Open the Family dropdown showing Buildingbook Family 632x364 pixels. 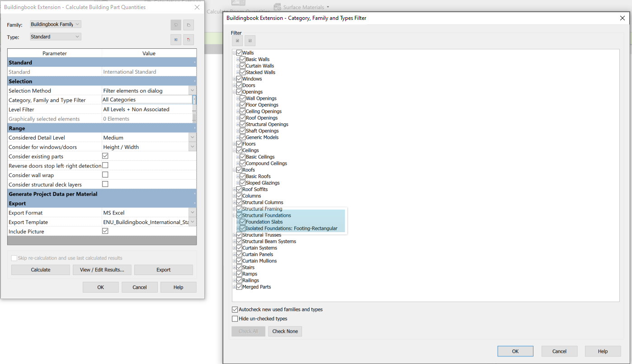(x=55, y=24)
